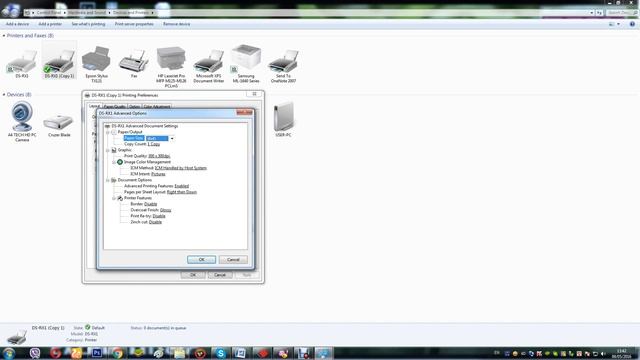Collapse the Document Options tree node

click(108, 180)
